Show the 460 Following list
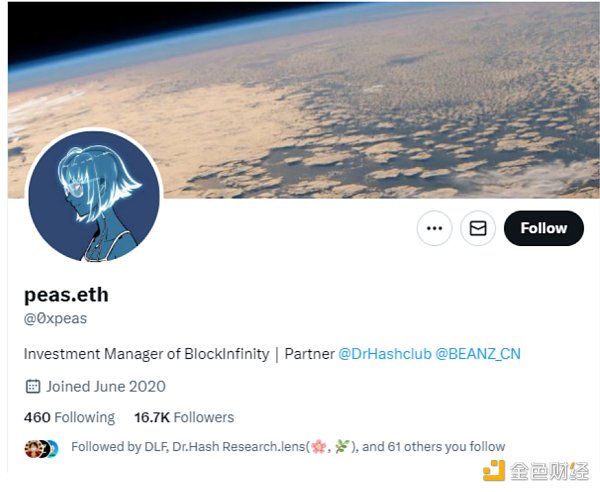This screenshot has height=492, width=600. pos(69,417)
